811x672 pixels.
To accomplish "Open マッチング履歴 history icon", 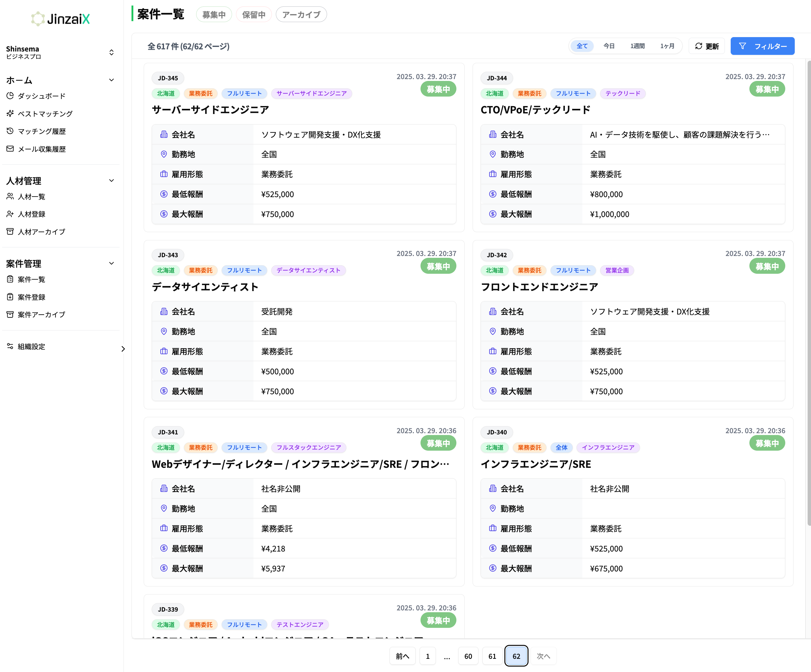I will (10, 131).
